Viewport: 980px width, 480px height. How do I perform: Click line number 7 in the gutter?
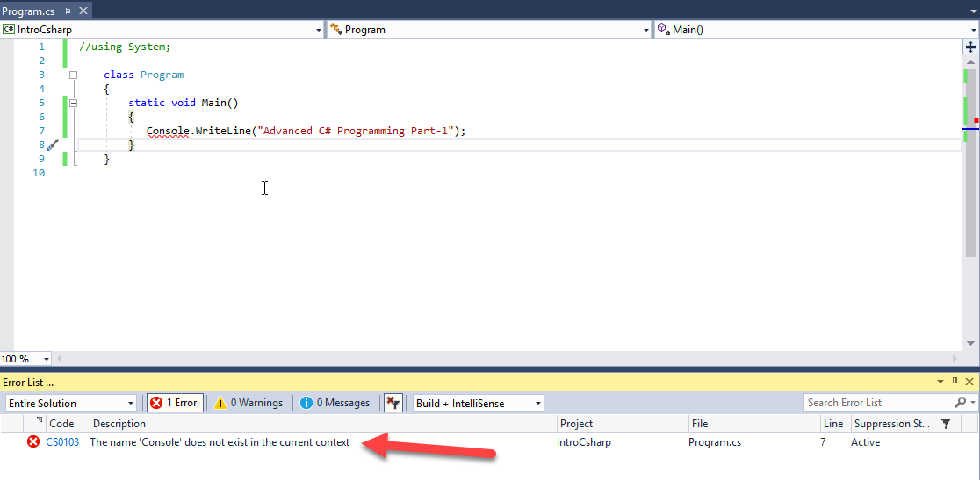41,131
